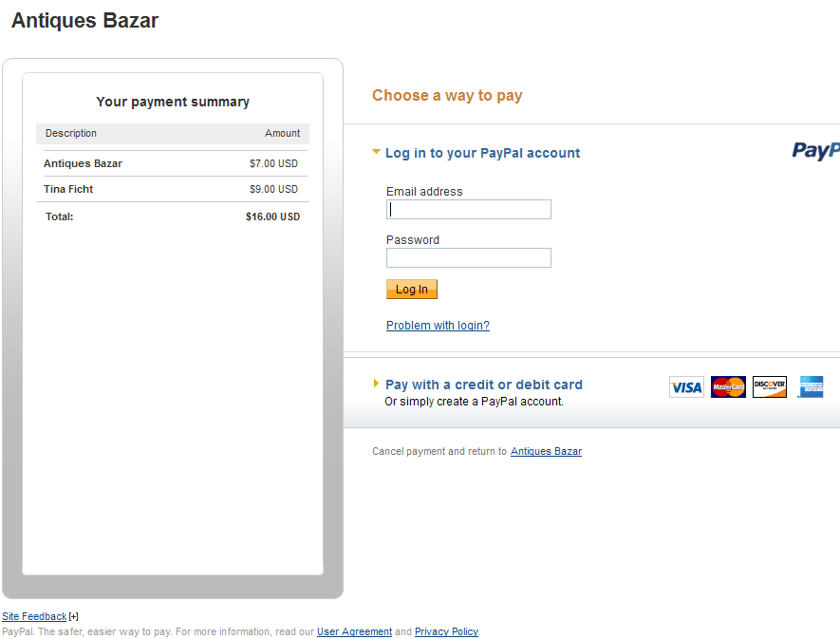
Task: Focus the Email address field
Action: click(469, 210)
